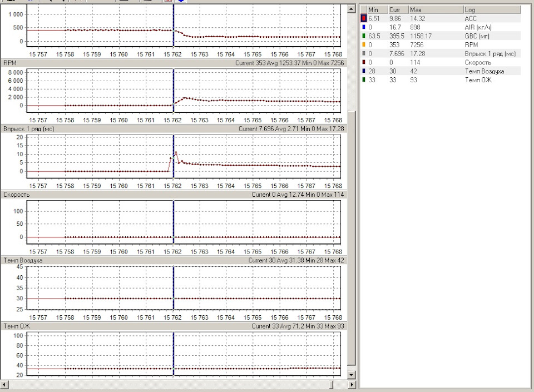The height and width of the screenshot is (392, 534).
Task: Click the horizontal scrollbar left arrow
Action: click(x=4, y=384)
